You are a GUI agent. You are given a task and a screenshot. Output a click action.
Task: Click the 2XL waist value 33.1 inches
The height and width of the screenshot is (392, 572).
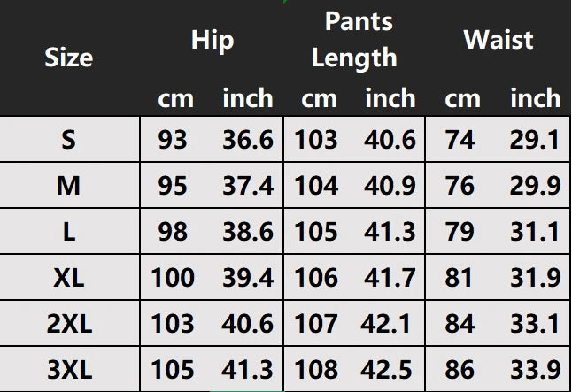coord(534,324)
